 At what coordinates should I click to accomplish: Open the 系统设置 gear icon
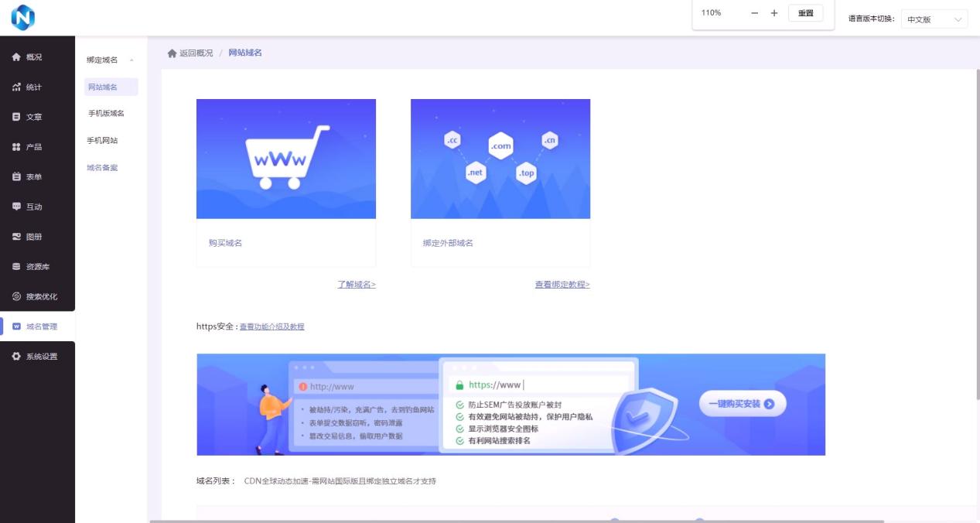click(16, 357)
